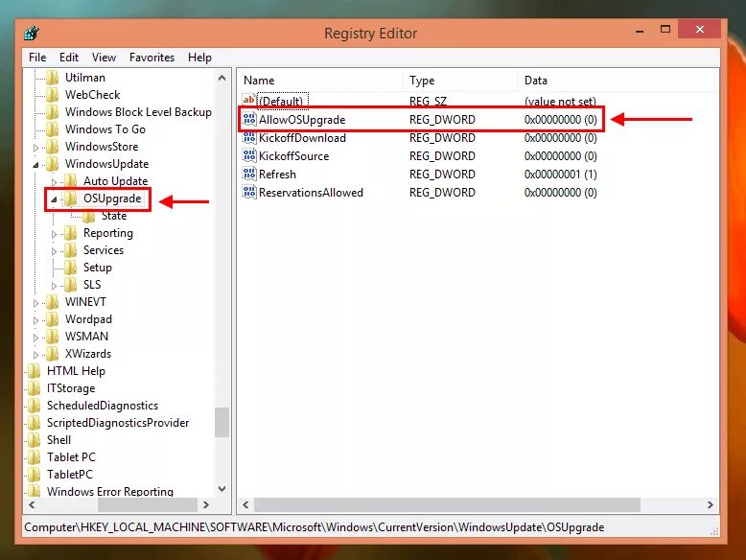Click tree pane scroll right arrow
The width and height of the screenshot is (746, 560).
point(206,504)
